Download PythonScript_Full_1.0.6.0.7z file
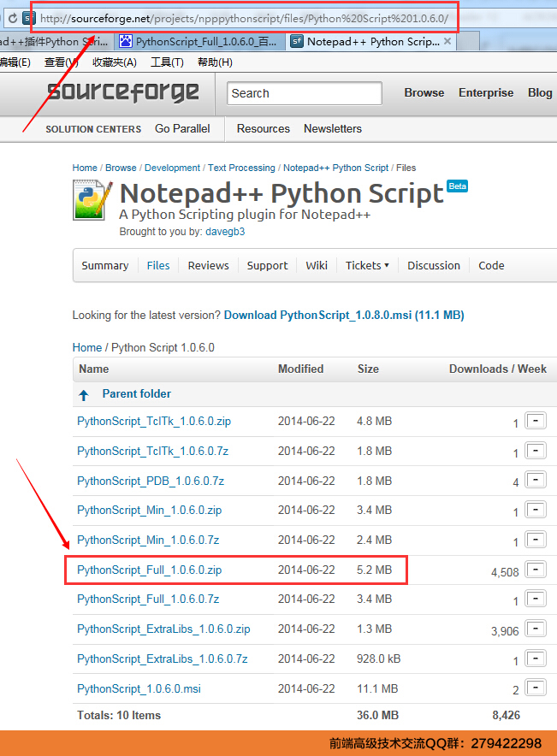The width and height of the screenshot is (557, 756). coord(148,599)
